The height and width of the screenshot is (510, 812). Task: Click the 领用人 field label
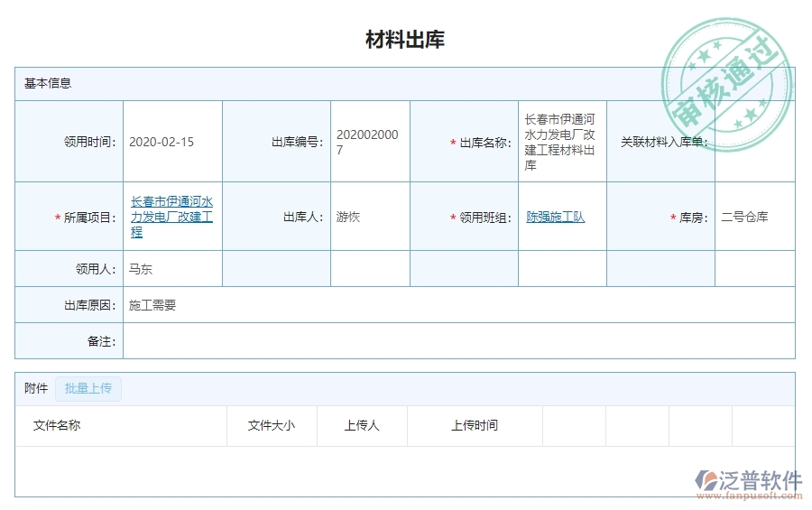coord(96,269)
